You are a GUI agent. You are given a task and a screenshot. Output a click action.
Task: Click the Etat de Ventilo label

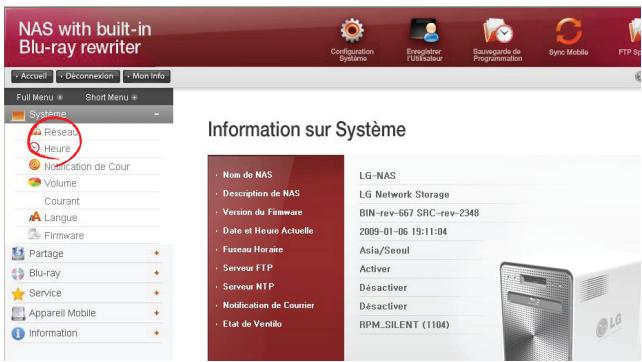click(252, 324)
